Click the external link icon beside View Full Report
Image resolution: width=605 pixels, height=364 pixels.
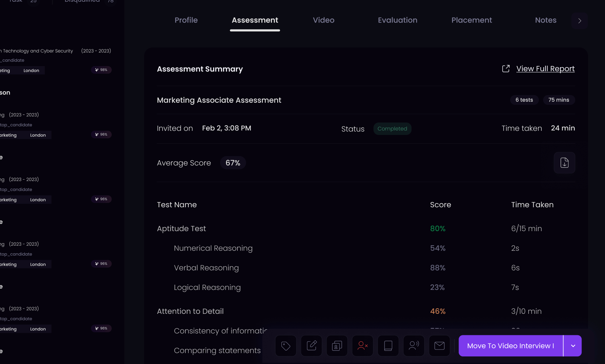506,69
